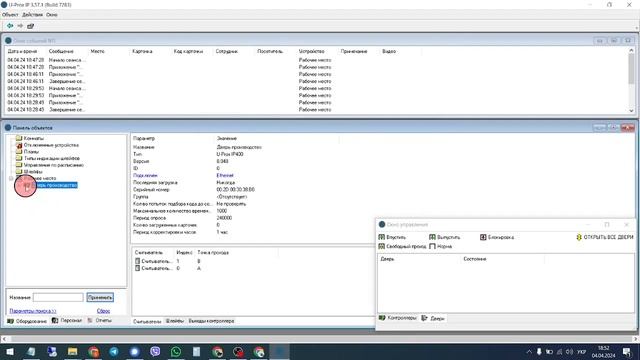Click the Норма action

pyautogui.click(x=440, y=247)
